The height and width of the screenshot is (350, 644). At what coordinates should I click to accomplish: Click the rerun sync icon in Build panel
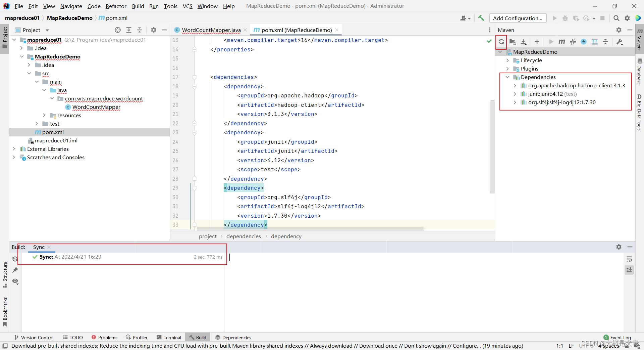click(15, 259)
